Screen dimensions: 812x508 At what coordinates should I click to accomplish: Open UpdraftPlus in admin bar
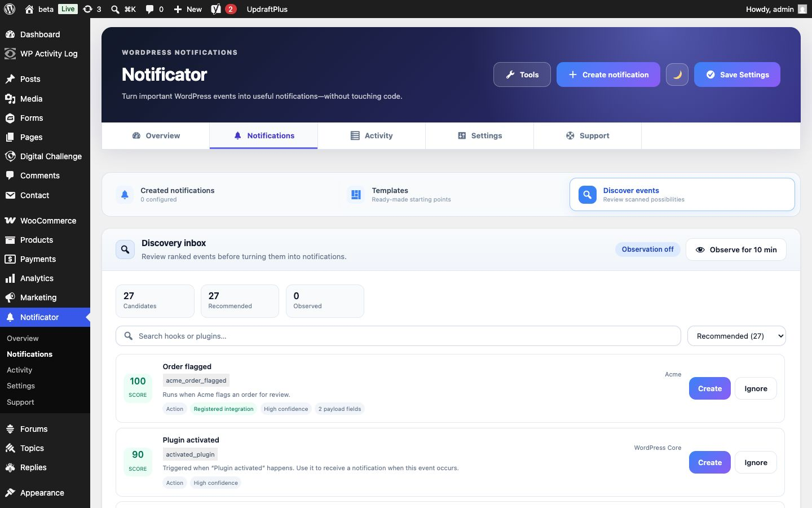[267, 9]
